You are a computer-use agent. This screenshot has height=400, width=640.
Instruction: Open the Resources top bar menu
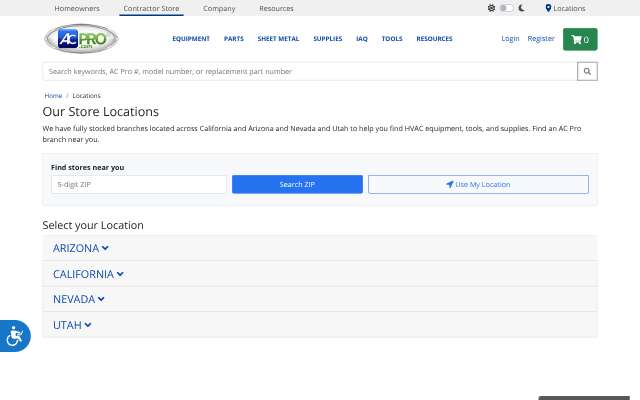pos(276,8)
